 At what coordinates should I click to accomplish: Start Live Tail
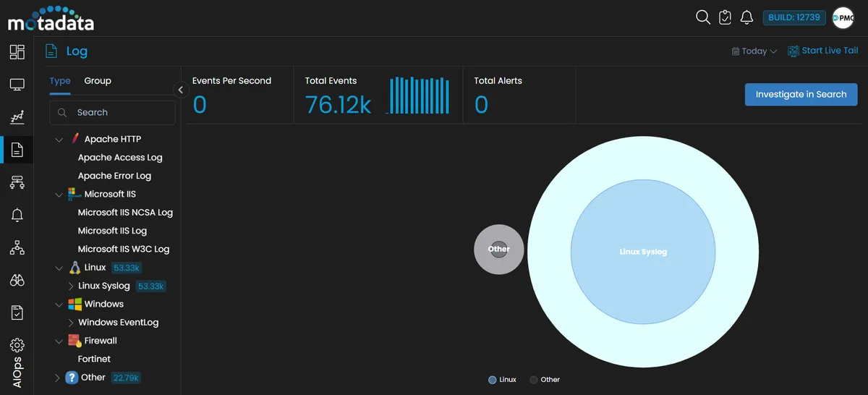click(823, 51)
